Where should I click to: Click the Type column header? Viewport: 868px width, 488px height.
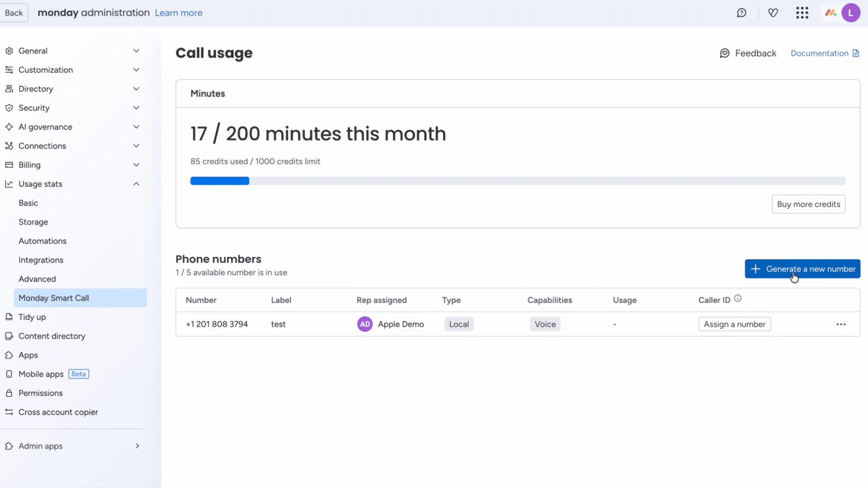pyautogui.click(x=451, y=300)
